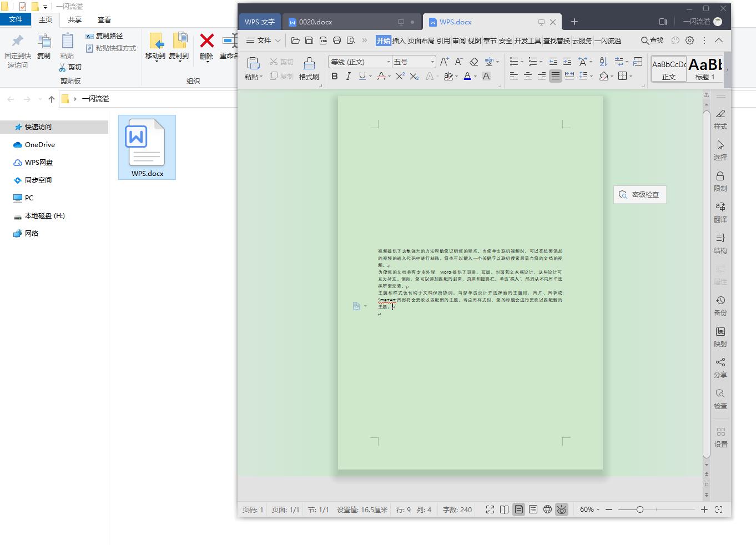
Task: Click the 密级检查 button on the page
Action: [x=639, y=194]
